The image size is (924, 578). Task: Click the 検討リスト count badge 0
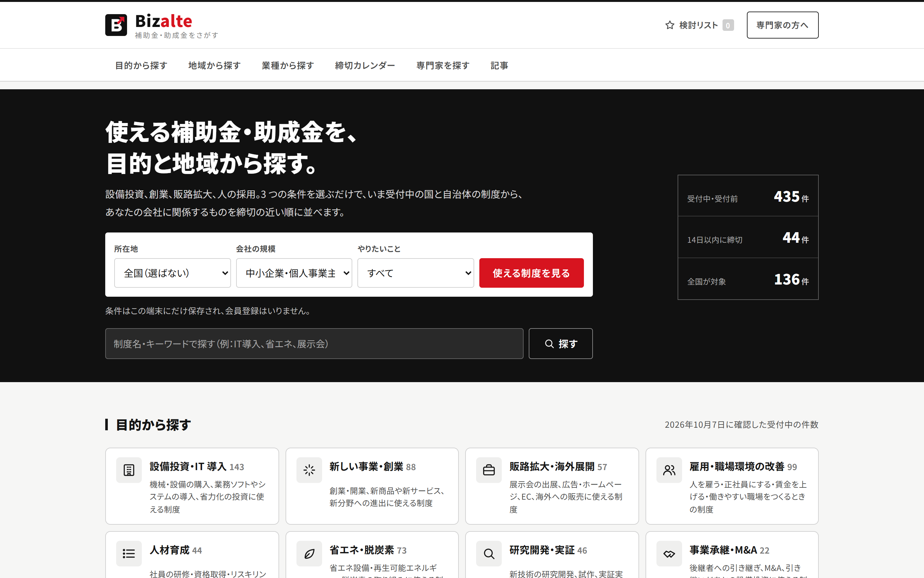click(728, 25)
